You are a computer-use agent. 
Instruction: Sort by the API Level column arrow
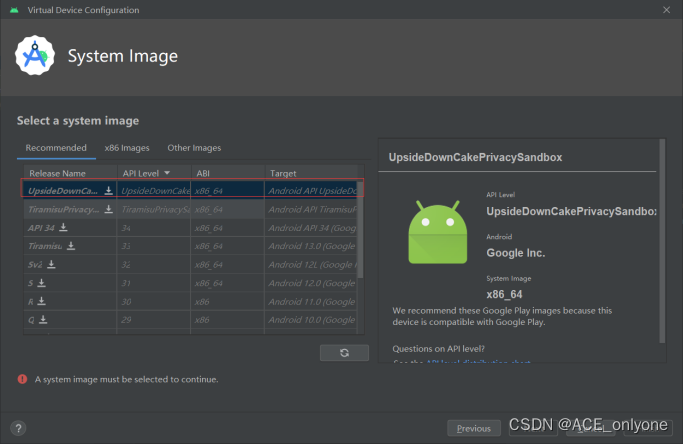[167, 173]
